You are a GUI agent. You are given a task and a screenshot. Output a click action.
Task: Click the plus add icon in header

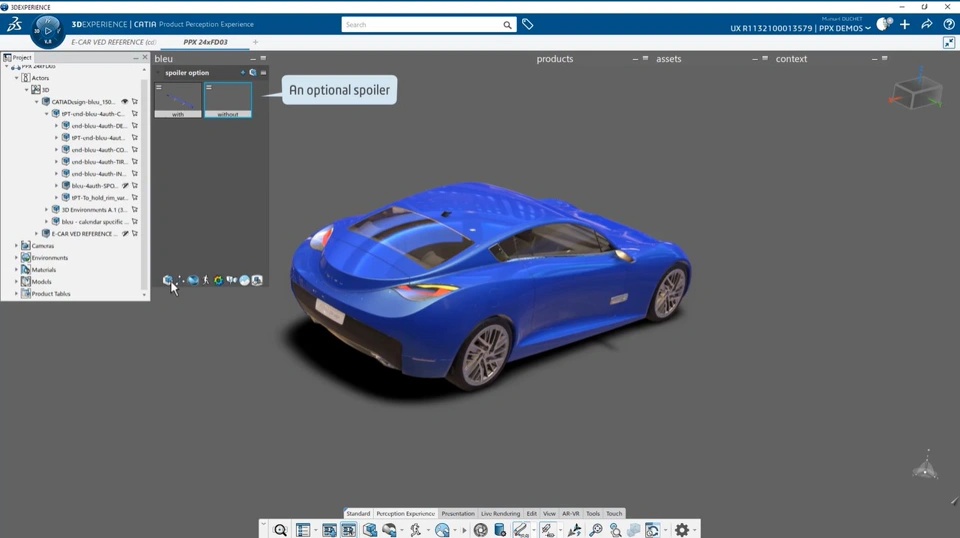tap(905, 24)
